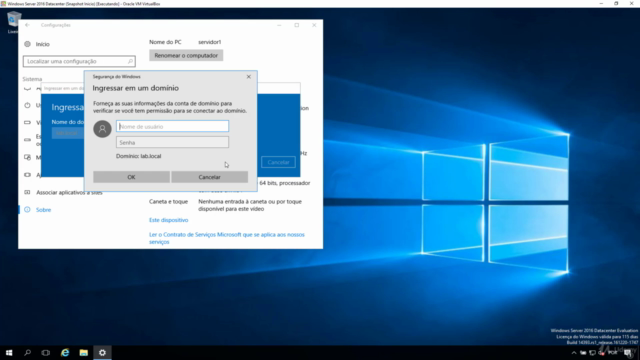640x360 pixels.
Task: Click the search magnifier icon in Configurações
Action: (x=130, y=61)
